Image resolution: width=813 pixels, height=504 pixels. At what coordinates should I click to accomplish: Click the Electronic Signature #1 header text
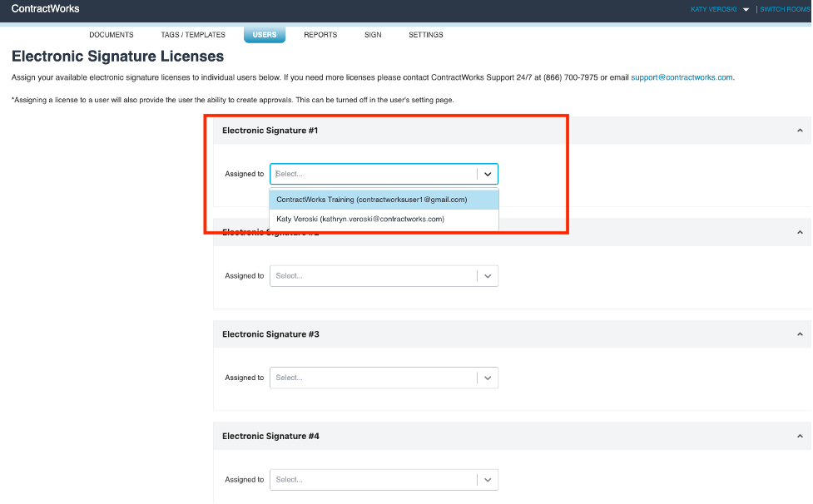pos(270,131)
